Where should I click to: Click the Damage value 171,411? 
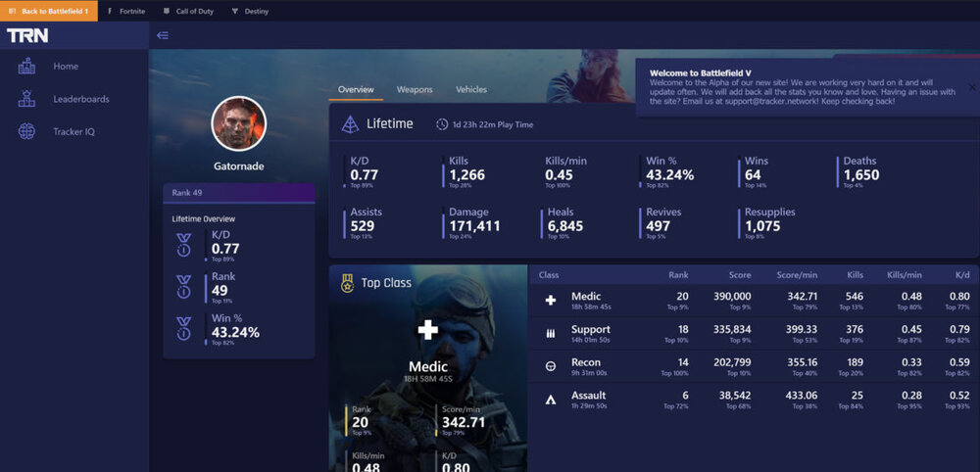click(474, 226)
